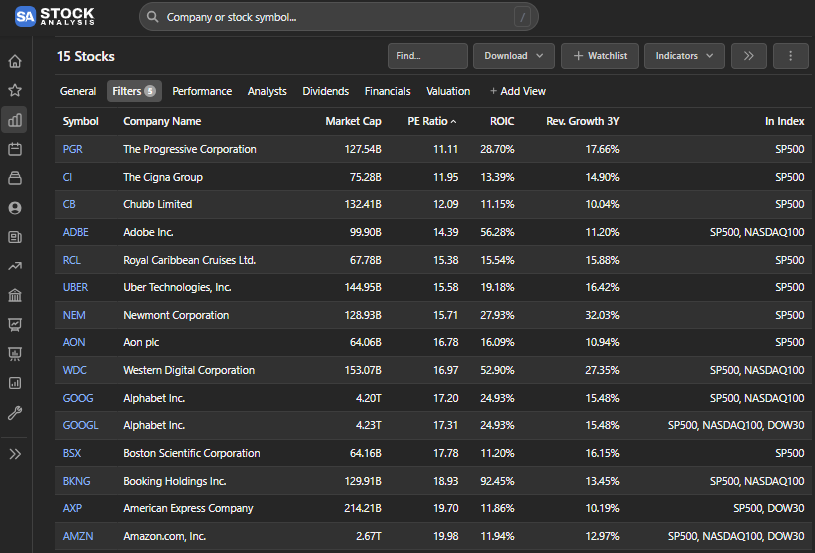Select Booking Holdings ROIC value 92.45%
The image size is (815, 553).
(x=497, y=481)
